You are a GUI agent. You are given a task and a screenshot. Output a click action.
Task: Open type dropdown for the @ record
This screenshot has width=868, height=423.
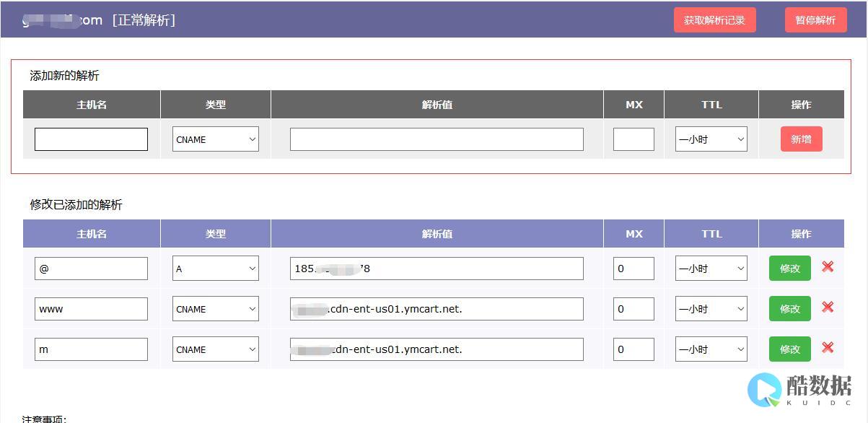[216, 269]
